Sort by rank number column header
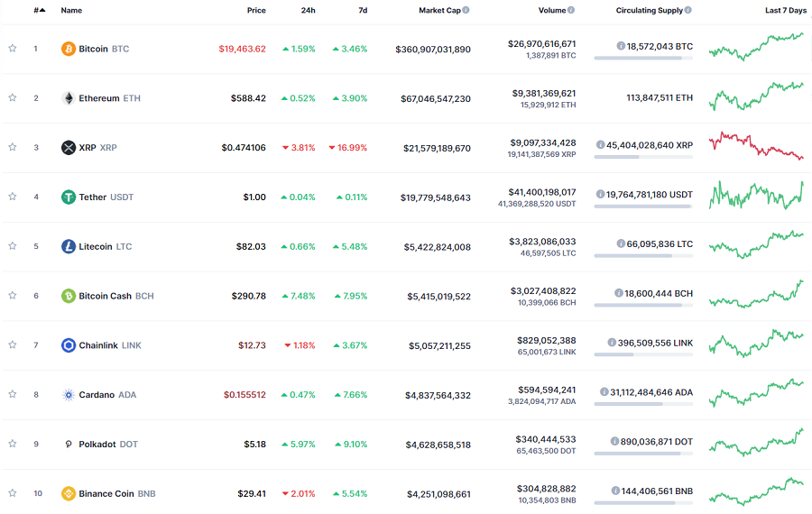 (40, 10)
